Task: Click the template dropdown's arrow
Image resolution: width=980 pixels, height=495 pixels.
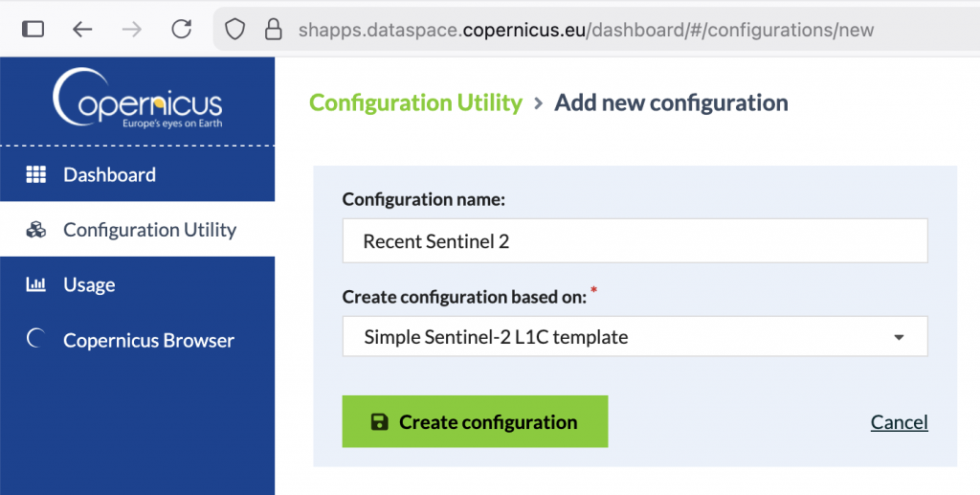Action: 898,337
